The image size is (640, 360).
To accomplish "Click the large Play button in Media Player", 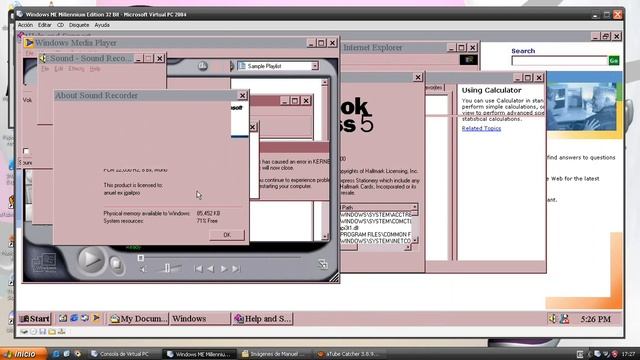I will click(x=90, y=260).
